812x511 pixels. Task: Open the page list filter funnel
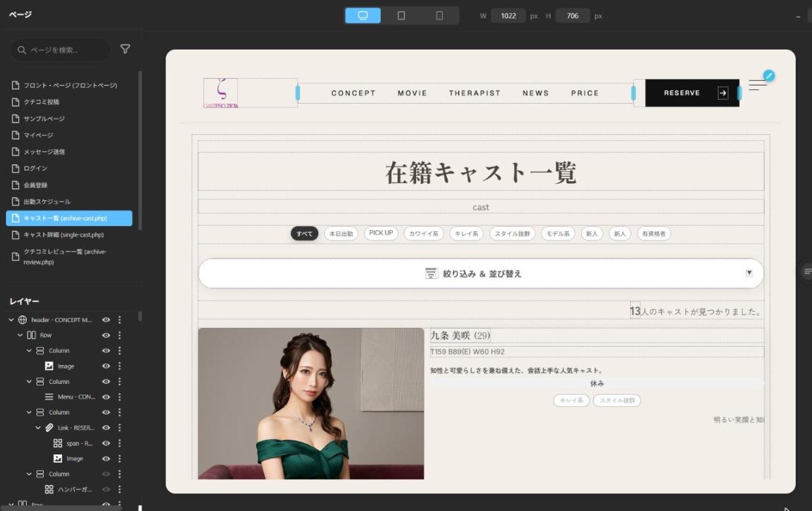(125, 50)
